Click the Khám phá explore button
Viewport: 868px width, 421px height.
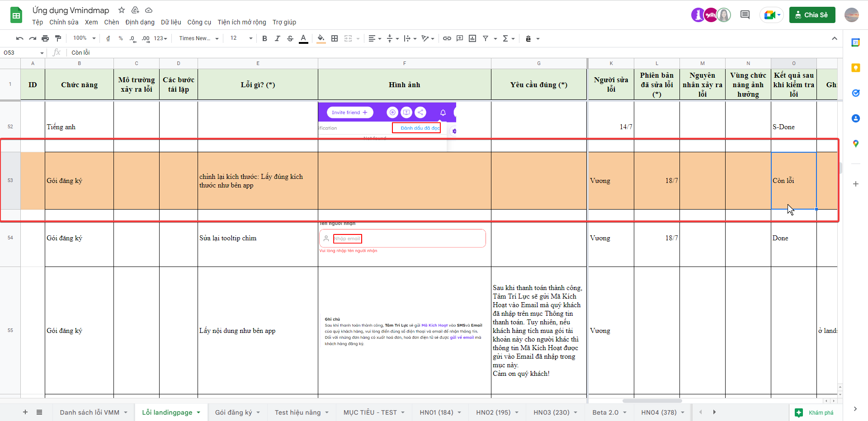pyautogui.click(x=815, y=412)
